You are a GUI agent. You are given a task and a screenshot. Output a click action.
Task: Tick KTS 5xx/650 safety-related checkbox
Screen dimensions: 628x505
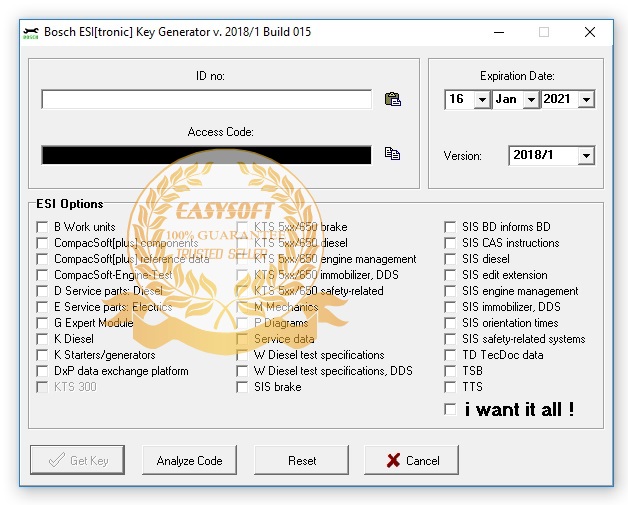tap(242, 291)
